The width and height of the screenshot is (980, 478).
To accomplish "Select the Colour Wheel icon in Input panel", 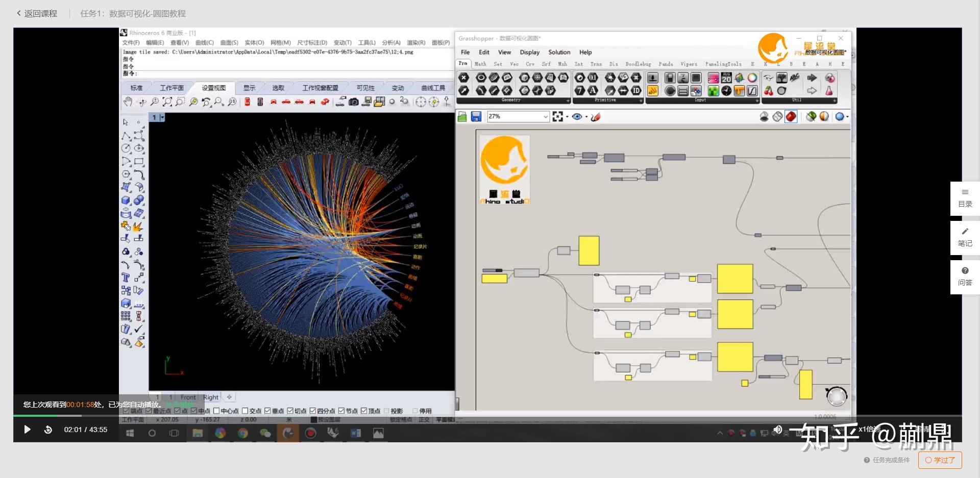I will (752, 78).
